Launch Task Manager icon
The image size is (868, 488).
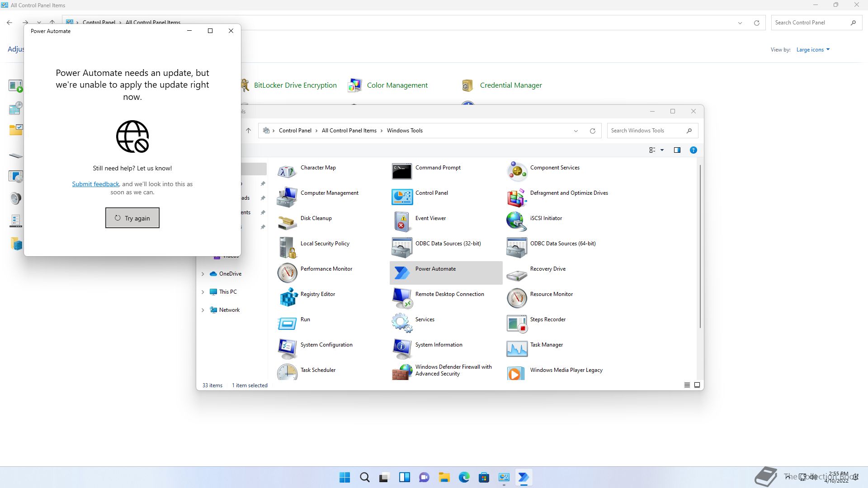pyautogui.click(x=517, y=349)
